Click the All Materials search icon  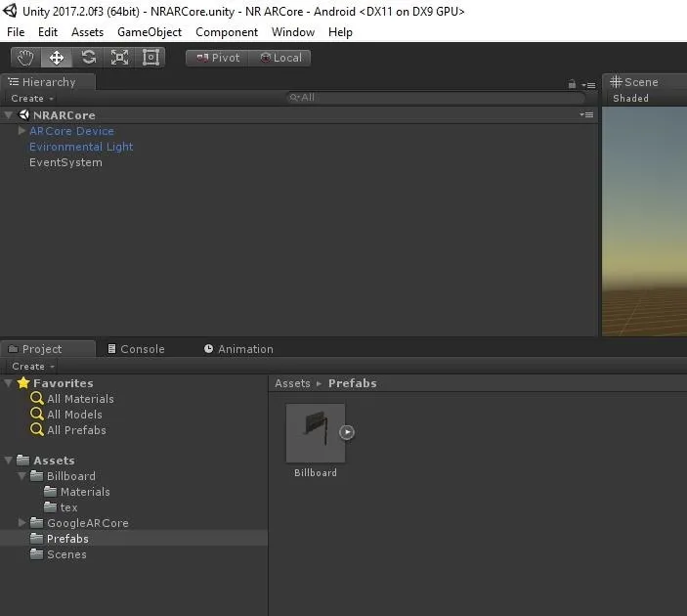click(37, 398)
